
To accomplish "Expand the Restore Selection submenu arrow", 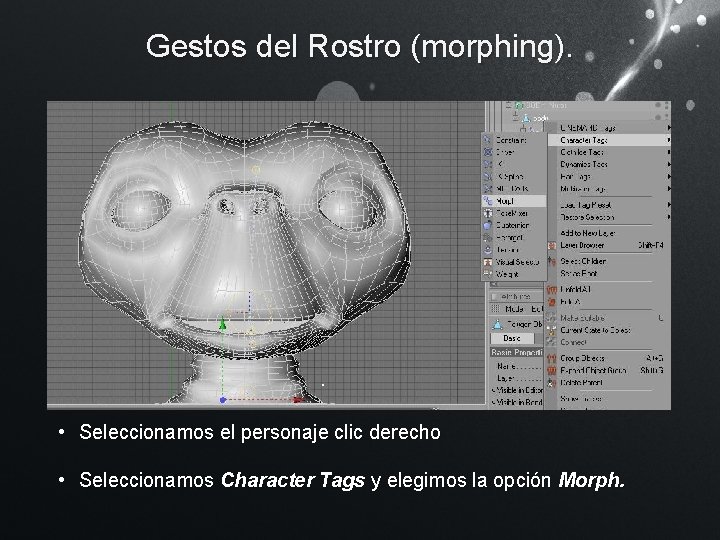I will (x=669, y=217).
